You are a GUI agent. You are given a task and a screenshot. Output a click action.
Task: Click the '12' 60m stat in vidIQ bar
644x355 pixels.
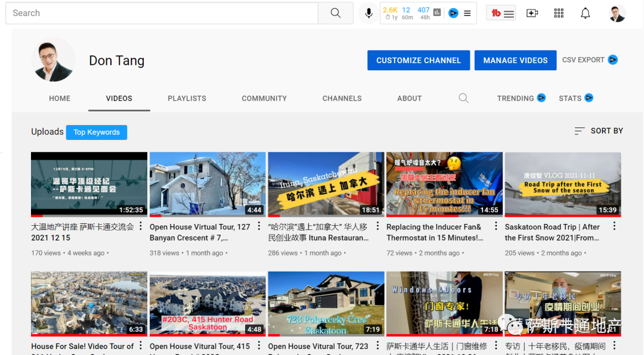click(x=406, y=10)
